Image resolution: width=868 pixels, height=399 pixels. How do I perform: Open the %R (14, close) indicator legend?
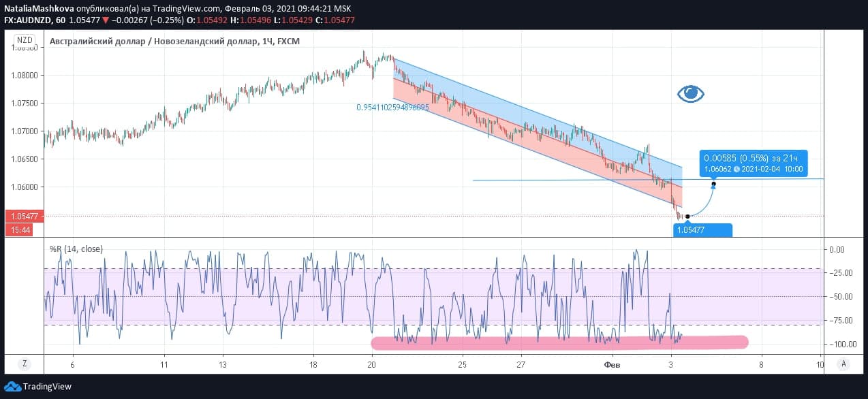[76, 249]
